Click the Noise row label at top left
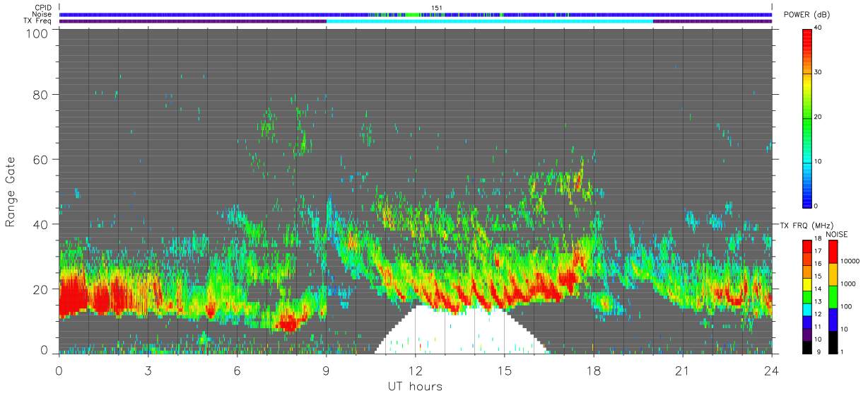 42,14
